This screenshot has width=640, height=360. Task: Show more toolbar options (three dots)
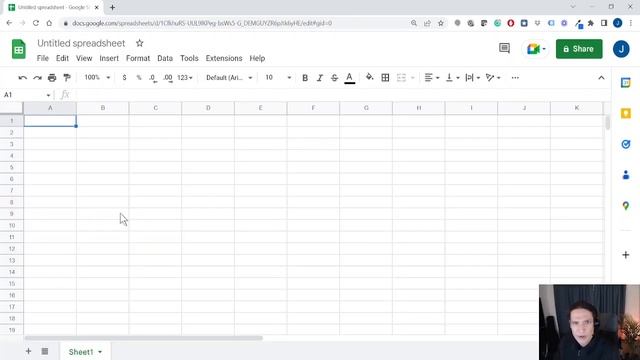pos(515,78)
